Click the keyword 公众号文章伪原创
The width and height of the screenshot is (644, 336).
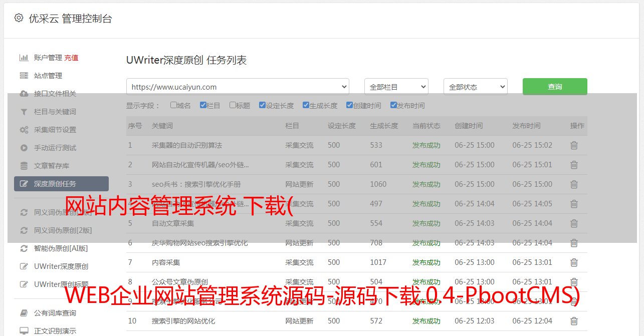pyautogui.click(x=180, y=282)
